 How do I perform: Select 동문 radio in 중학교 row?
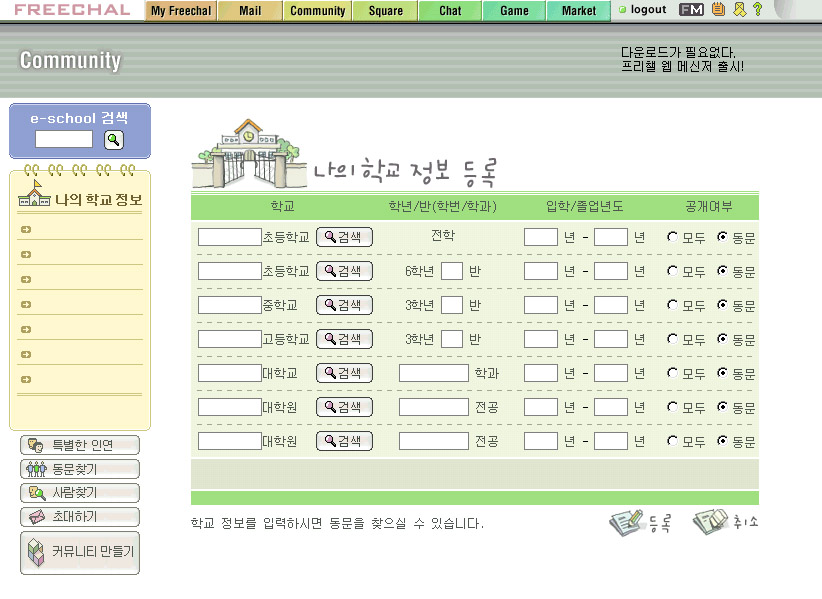(x=722, y=305)
